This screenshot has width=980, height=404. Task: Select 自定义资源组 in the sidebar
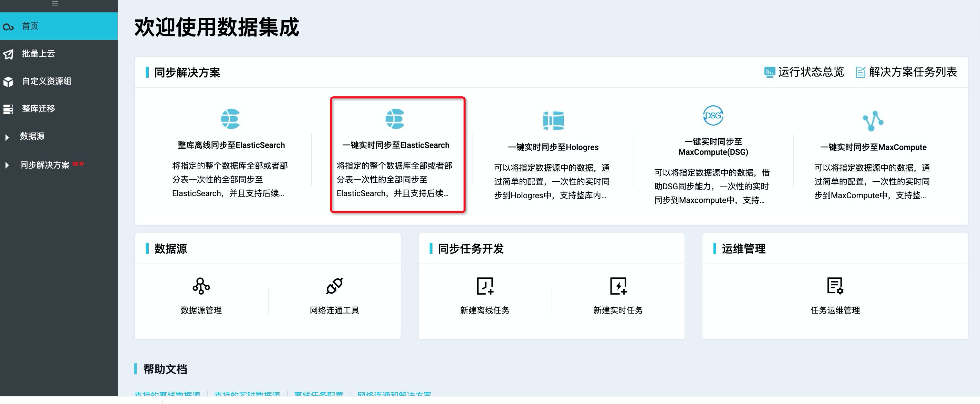coord(59,81)
